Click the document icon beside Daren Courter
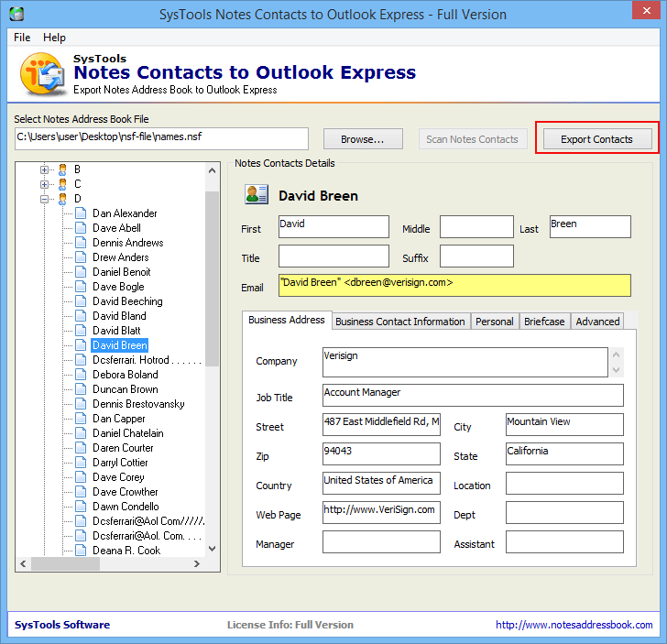Image resolution: width=667 pixels, height=644 pixels. point(81,448)
